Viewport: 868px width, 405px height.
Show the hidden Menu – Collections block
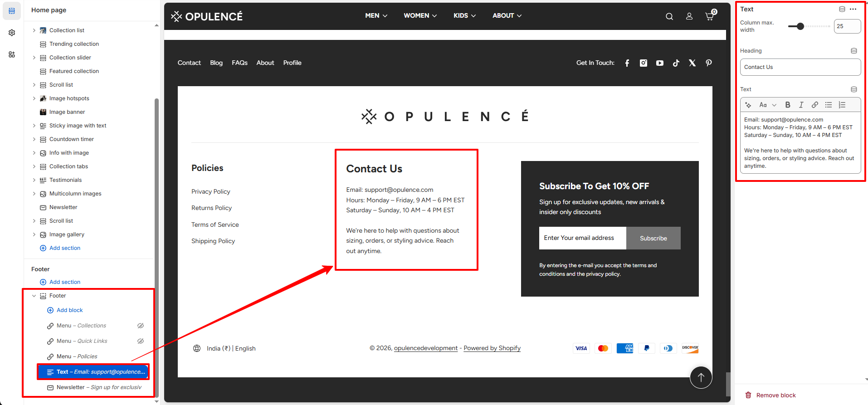point(141,326)
